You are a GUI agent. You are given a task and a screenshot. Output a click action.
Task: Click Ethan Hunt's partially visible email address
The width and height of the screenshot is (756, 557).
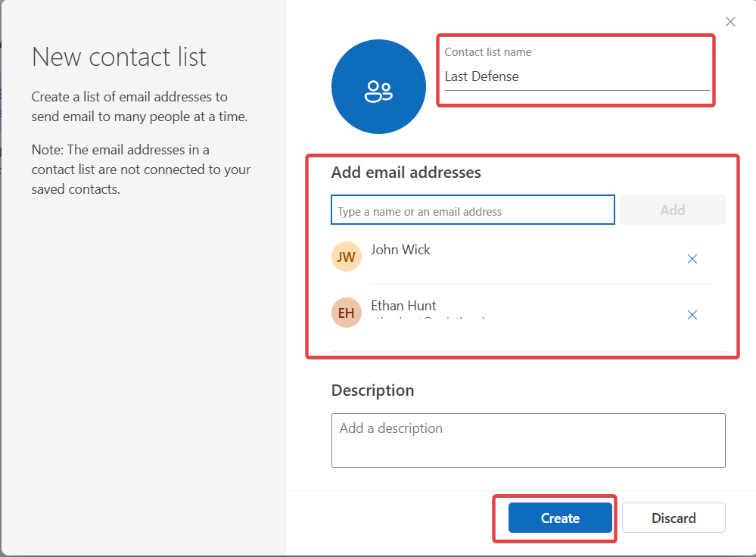(x=428, y=320)
